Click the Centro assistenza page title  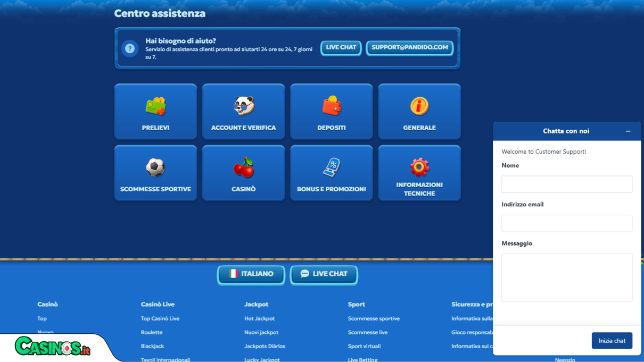[160, 13]
